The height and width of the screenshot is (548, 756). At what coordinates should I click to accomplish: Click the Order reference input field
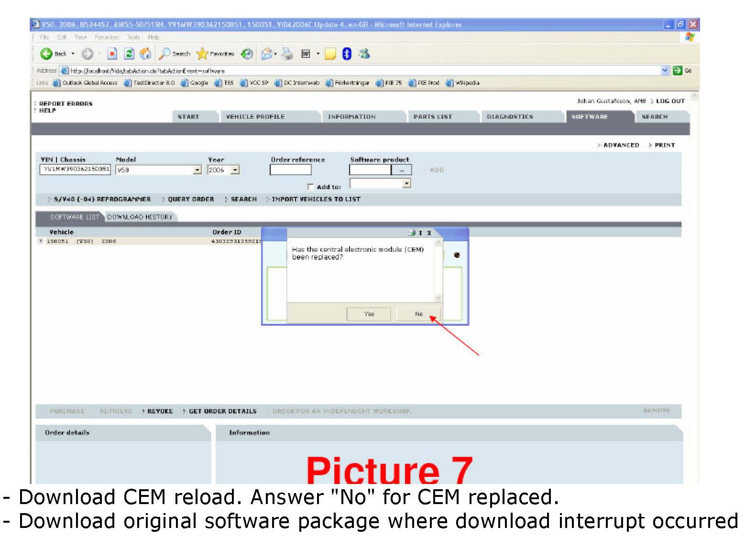(x=290, y=170)
